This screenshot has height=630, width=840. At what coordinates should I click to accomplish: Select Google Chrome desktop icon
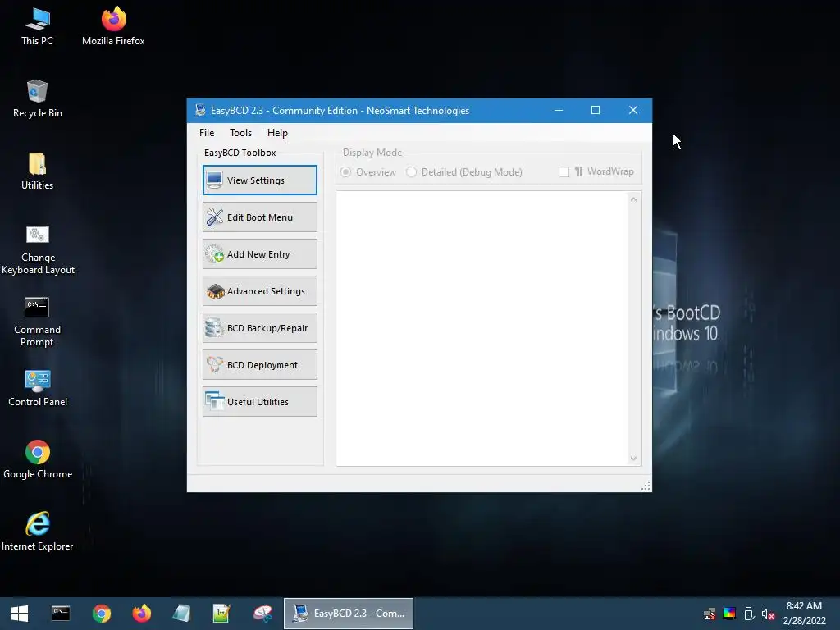[x=38, y=459]
